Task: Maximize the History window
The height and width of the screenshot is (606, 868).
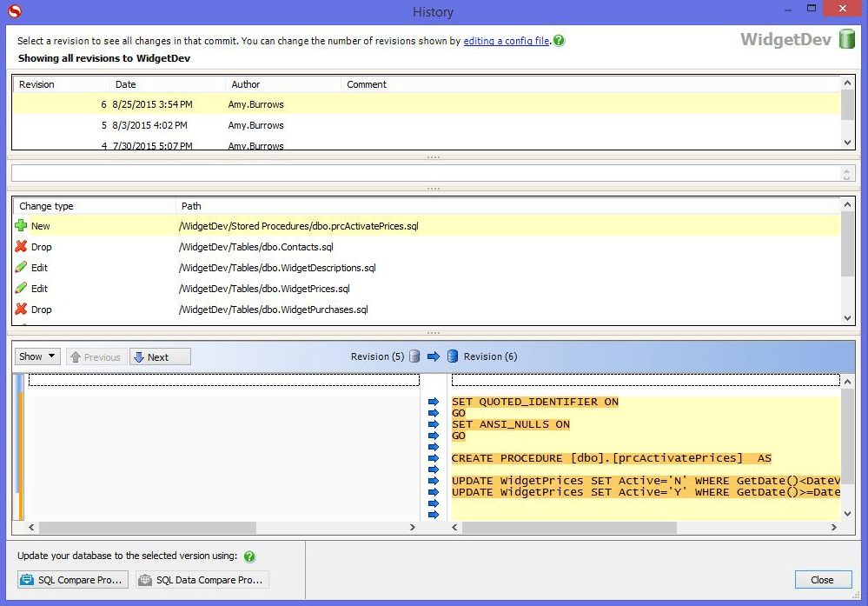Action: (x=811, y=9)
